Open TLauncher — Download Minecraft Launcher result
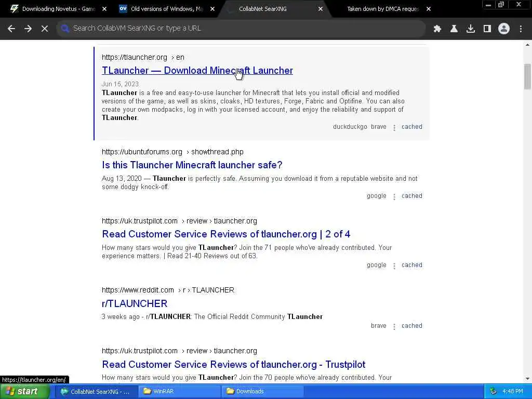The image size is (532, 399). click(197, 71)
